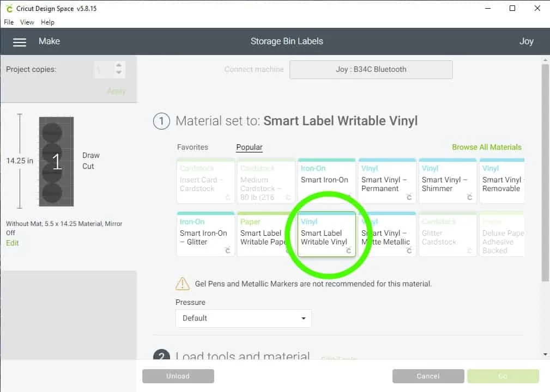
Task: Select Smart Vinyl – Shimmer material
Action: pos(448,181)
